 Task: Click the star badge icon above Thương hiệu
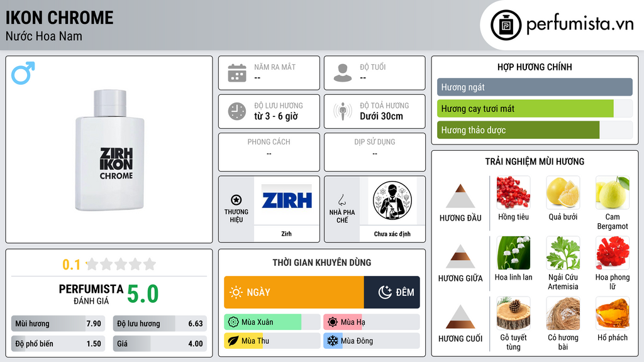236,200
